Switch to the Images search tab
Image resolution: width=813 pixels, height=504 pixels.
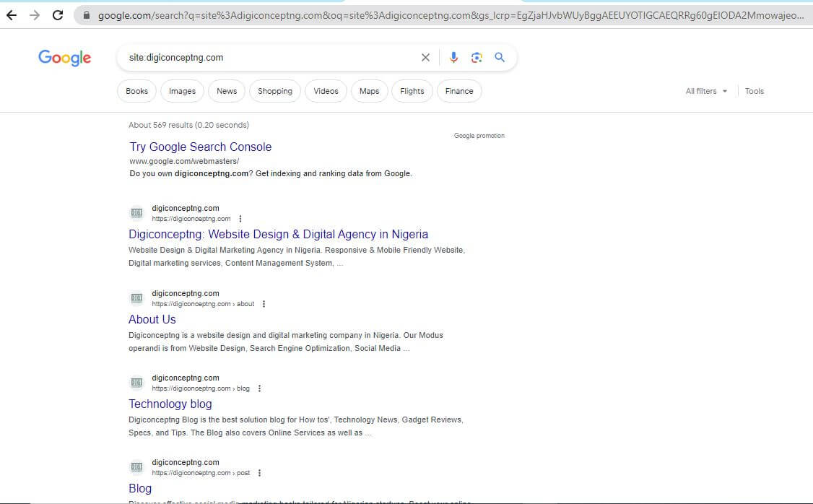[x=182, y=91]
